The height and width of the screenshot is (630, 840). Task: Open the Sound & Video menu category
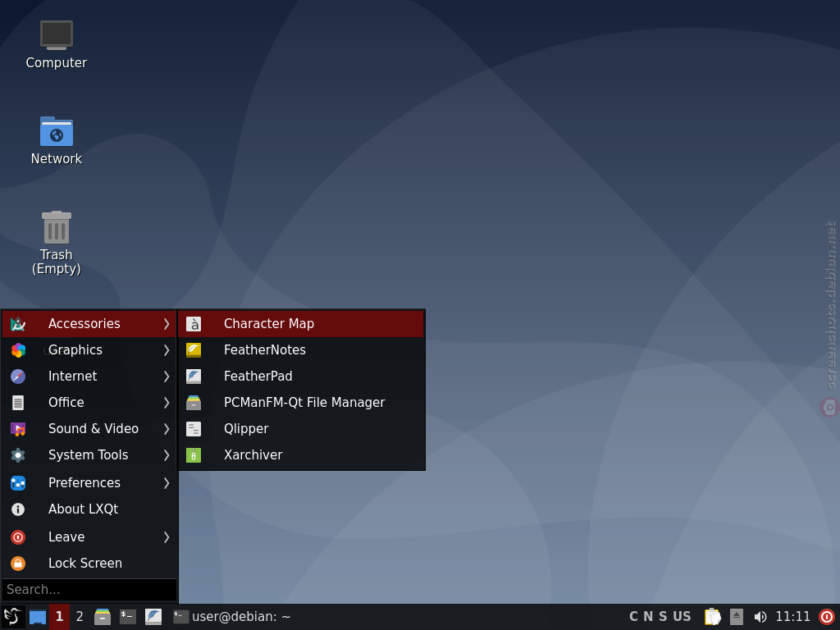pyautogui.click(x=89, y=428)
